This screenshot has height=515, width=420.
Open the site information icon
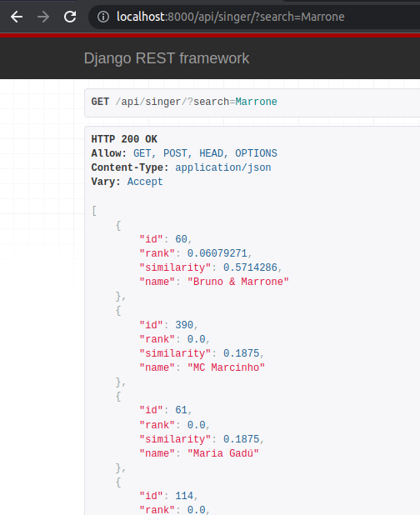click(103, 17)
